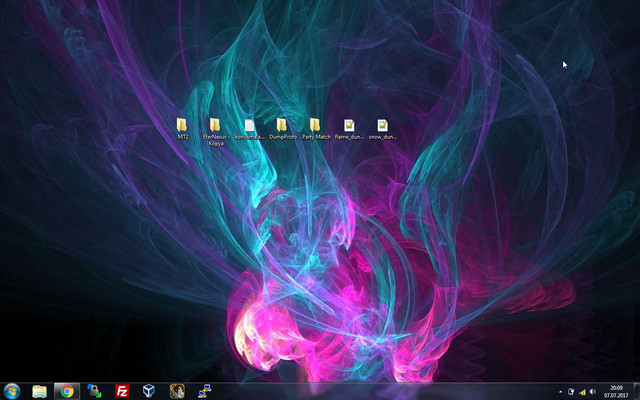The height and width of the screenshot is (400, 640).
Task: Launch the game character taskbar icon
Action: click(x=177, y=391)
